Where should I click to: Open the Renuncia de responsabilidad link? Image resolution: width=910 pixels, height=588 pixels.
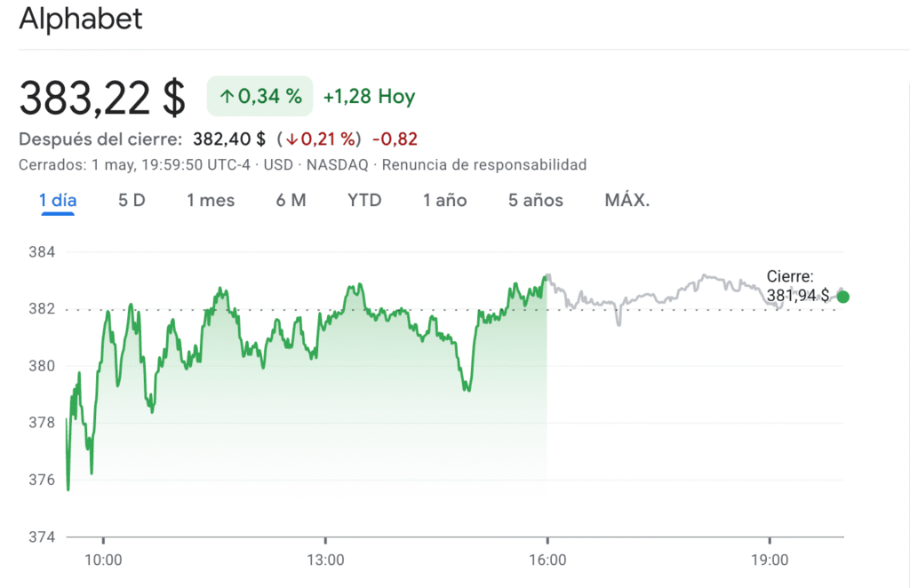pyautogui.click(x=484, y=164)
